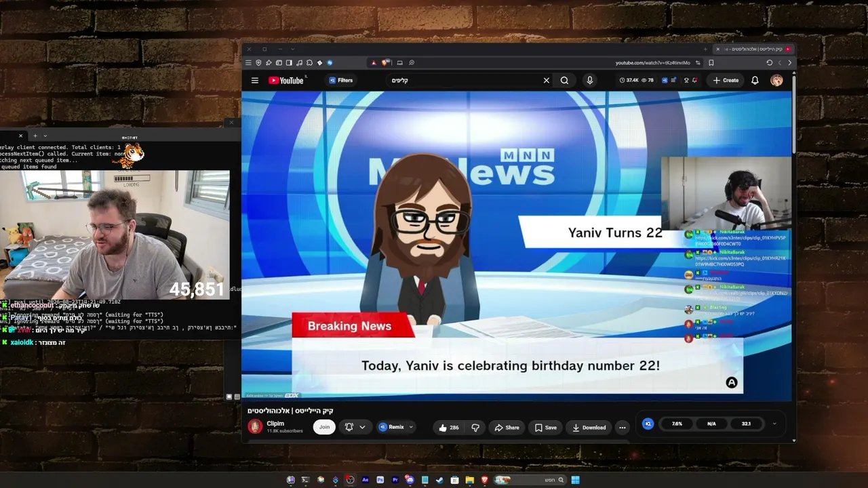Open the music note toolbar icon

click(x=299, y=63)
